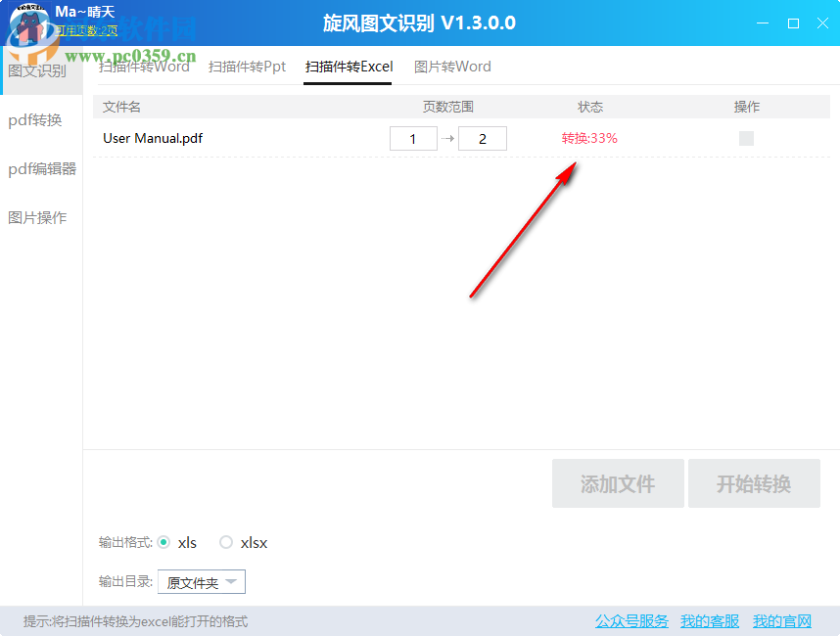Visit the 我的官网 link
The image size is (840, 636).
(782, 620)
